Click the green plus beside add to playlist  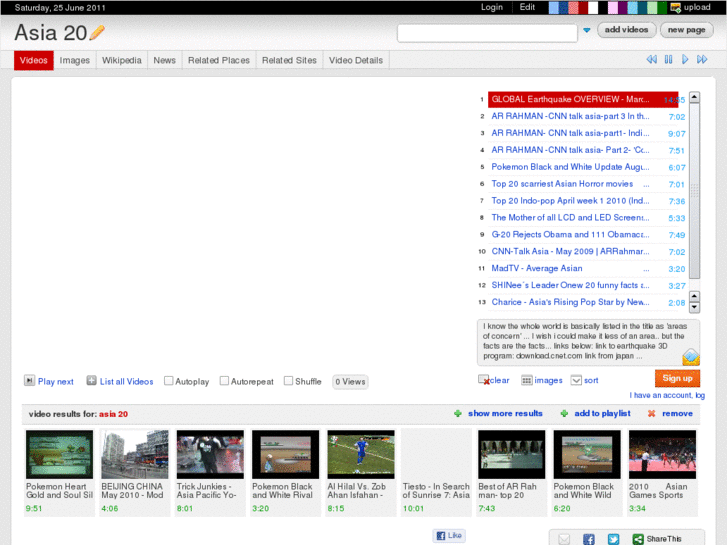(564, 413)
